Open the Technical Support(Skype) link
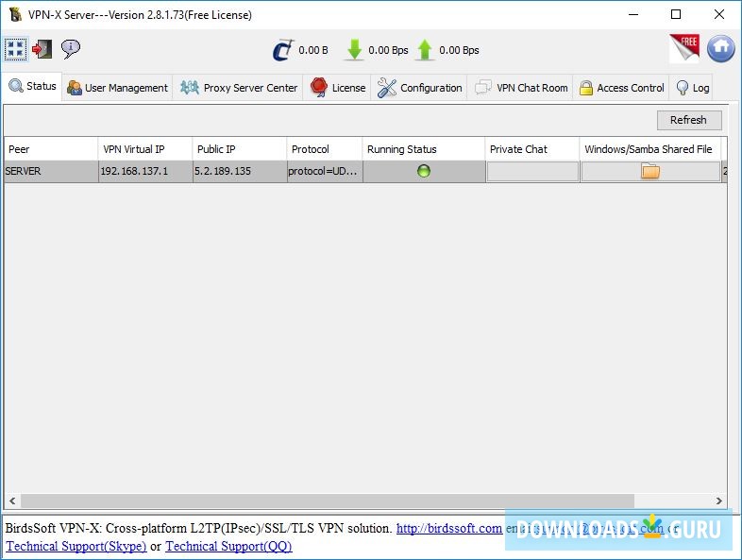 [76, 546]
